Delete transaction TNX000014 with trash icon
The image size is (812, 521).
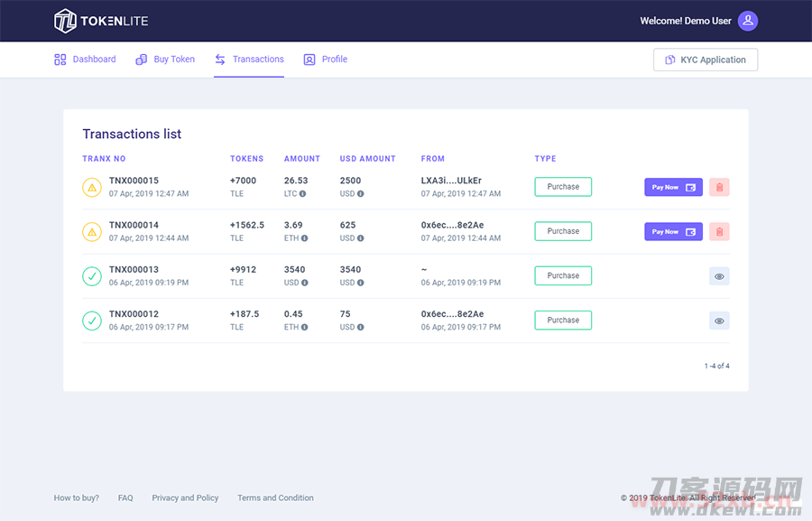[719, 231]
